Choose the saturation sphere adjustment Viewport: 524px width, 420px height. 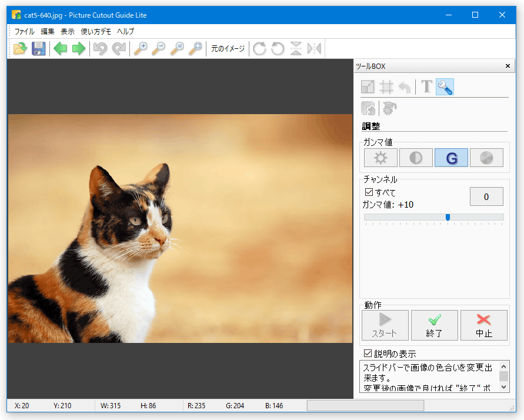pyautogui.click(x=486, y=158)
